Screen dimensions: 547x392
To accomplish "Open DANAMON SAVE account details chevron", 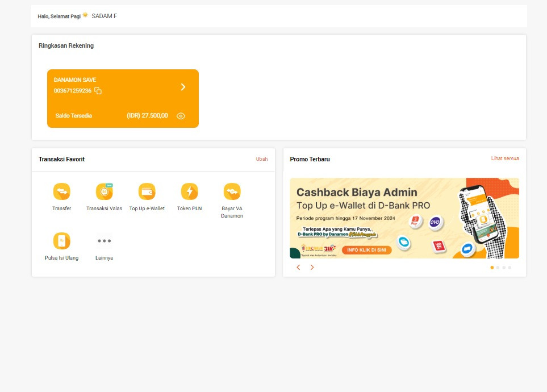I will tap(183, 87).
